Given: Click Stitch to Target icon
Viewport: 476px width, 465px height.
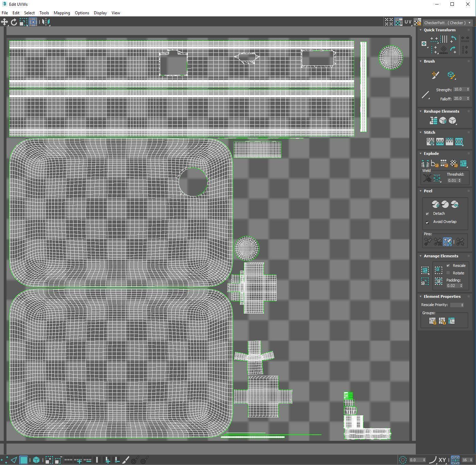Looking at the screenshot, I should point(430,142).
